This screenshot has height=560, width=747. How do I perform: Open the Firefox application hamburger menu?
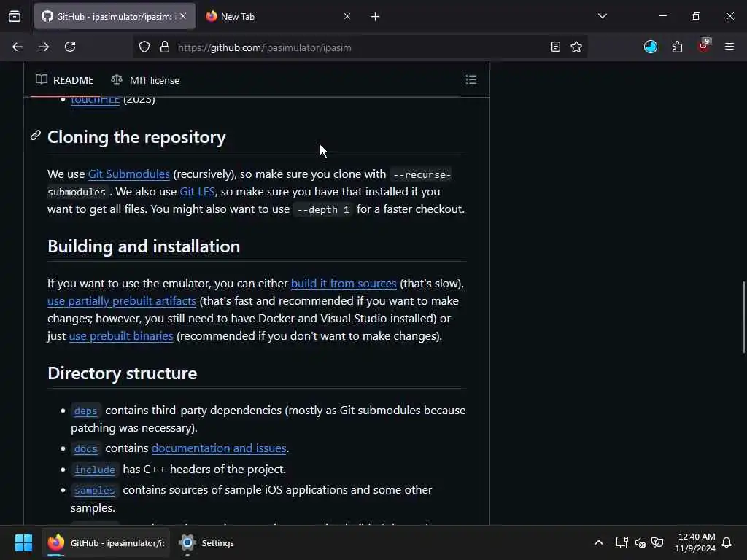(x=729, y=47)
